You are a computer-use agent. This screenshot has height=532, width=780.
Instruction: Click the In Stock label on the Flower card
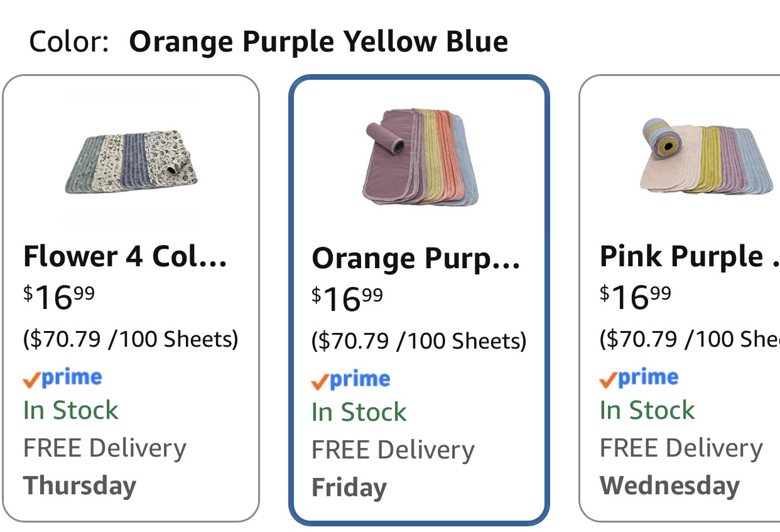pyautogui.click(x=71, y=410)
